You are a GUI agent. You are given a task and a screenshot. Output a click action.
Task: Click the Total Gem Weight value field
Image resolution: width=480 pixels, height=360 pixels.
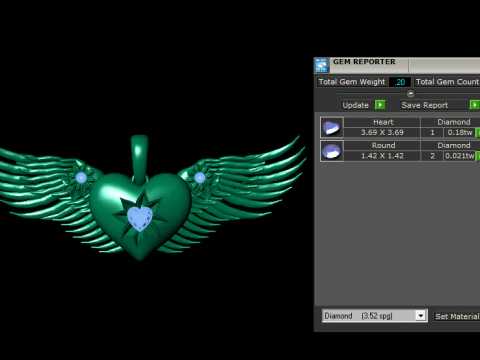pyautogui.click(x=399, y=82)
